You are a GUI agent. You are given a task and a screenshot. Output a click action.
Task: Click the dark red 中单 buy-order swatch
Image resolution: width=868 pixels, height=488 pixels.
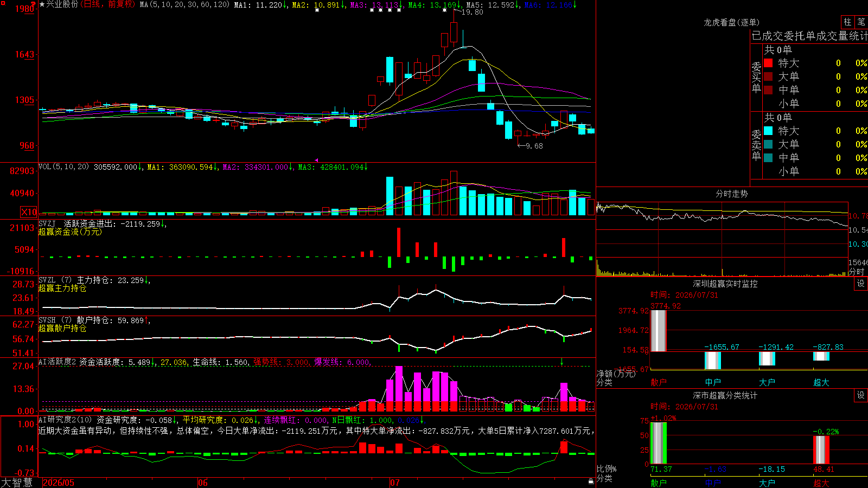tap(768, 90)
